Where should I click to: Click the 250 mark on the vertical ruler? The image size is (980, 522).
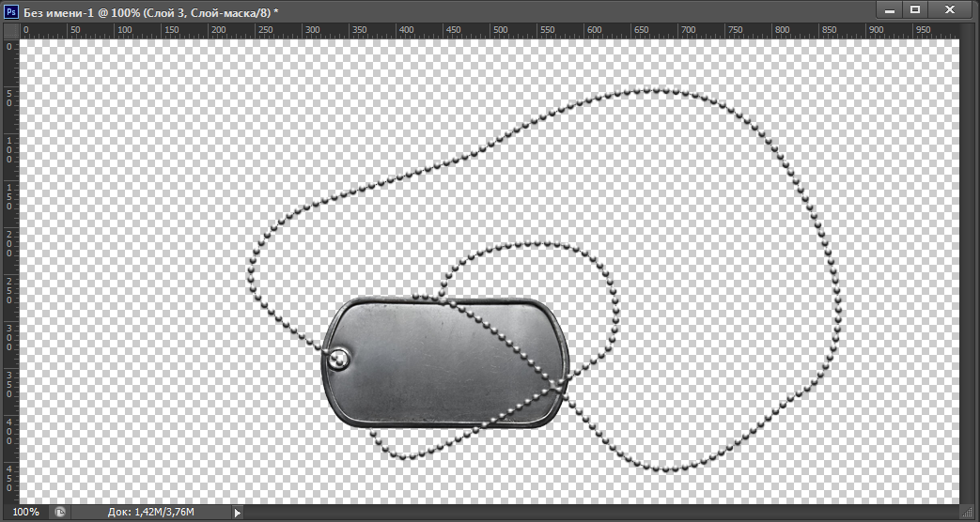click(9, 287)
